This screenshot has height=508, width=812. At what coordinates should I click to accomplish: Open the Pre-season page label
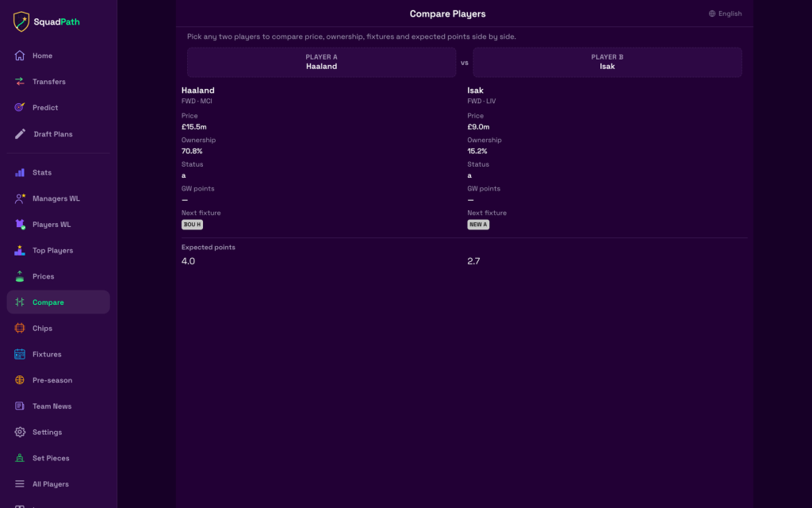coord(52,380)
